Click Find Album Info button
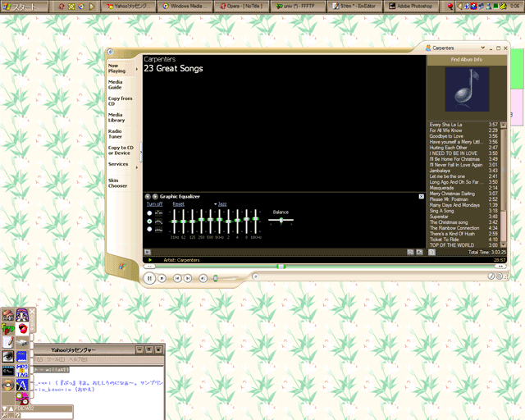Image resolution: width=525 pixels, height=420 pixels. (467, 60)
